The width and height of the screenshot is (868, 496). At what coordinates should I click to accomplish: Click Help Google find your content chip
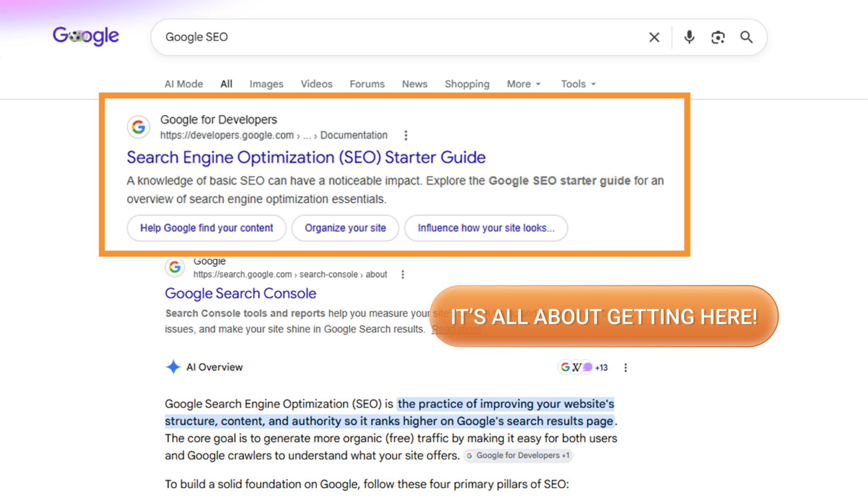207,228
